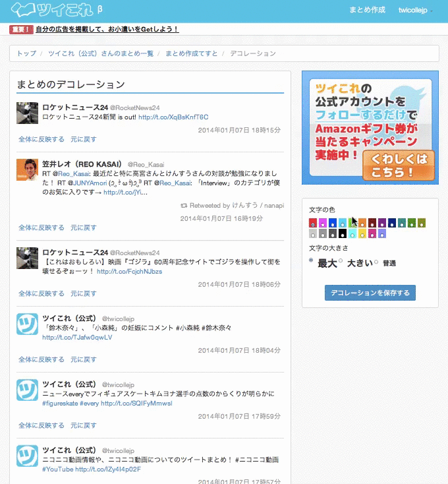Click 全体に反映する under 鈴木奈々 tweet
448x484 pixels.
point(42,359)
